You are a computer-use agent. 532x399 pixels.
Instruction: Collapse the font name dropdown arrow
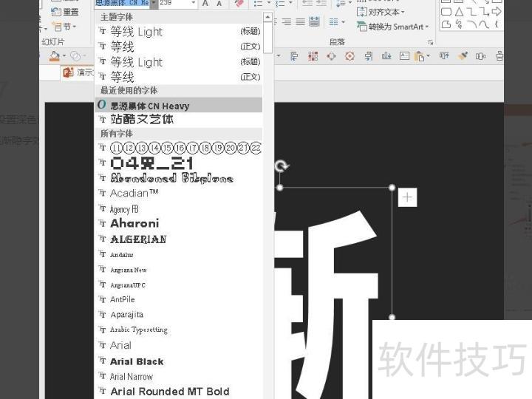154,3
